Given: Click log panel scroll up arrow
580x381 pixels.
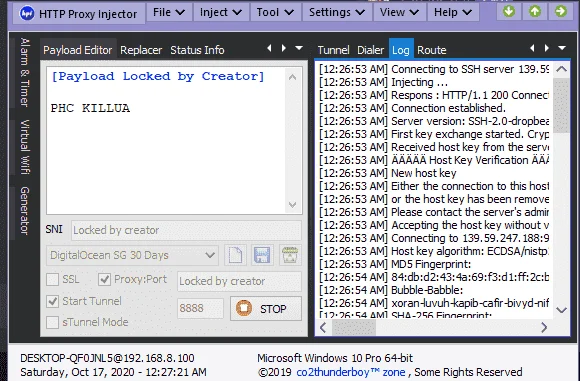Looking at the screenshot, I should [x=562, y=69].
